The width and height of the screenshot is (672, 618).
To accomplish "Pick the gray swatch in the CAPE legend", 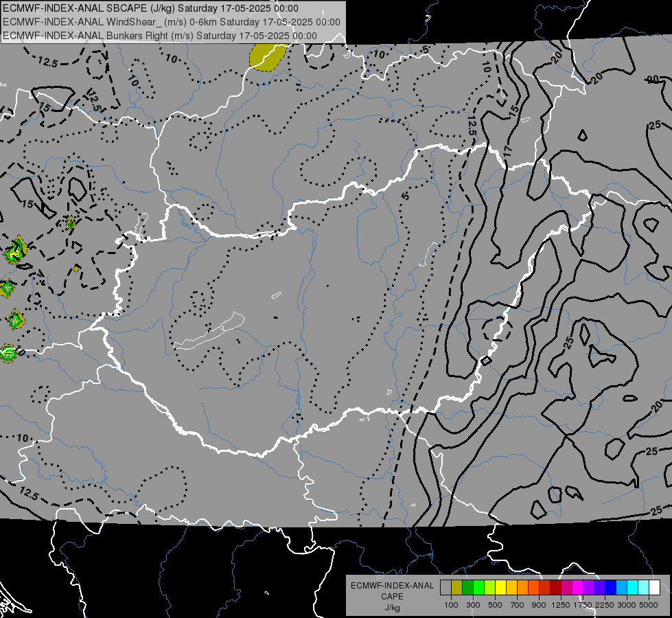I will [445, 588].
